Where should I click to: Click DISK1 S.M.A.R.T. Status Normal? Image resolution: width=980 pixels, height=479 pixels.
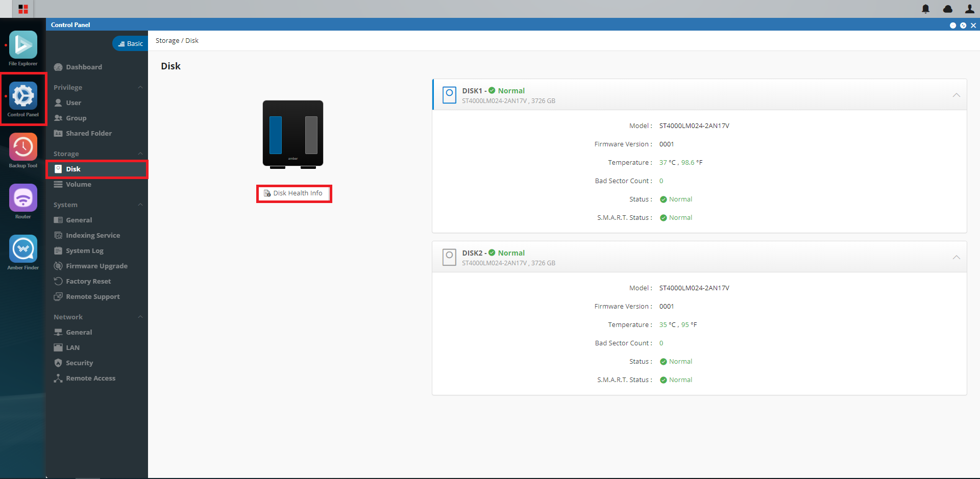coord(676,218)
